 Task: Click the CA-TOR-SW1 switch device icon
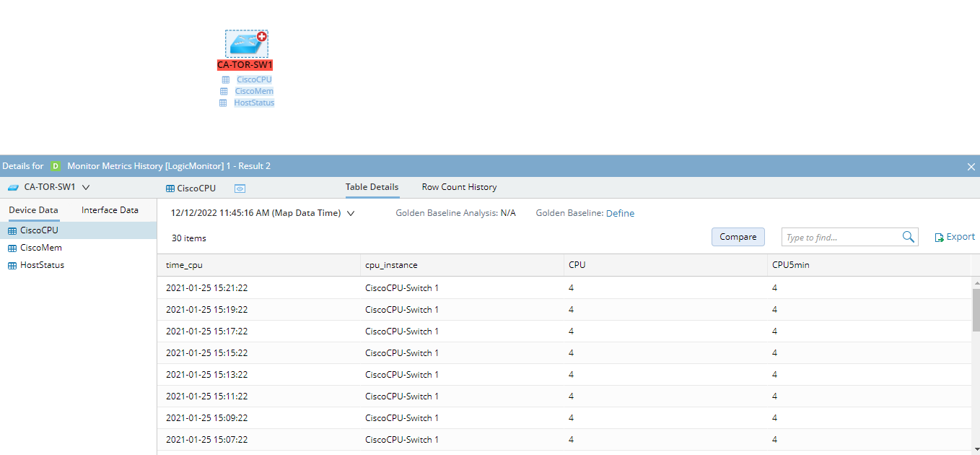245,44
